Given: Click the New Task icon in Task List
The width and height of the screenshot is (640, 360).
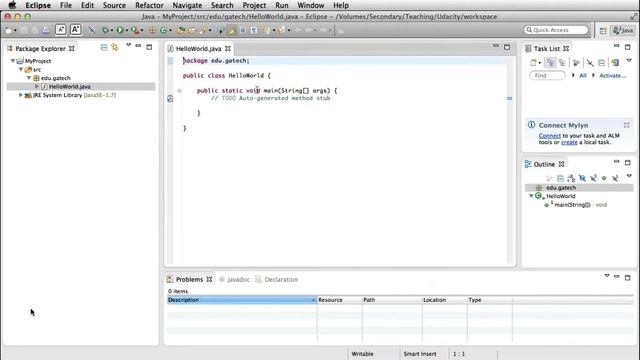Looking at the screenshot, I should [533, 63].
